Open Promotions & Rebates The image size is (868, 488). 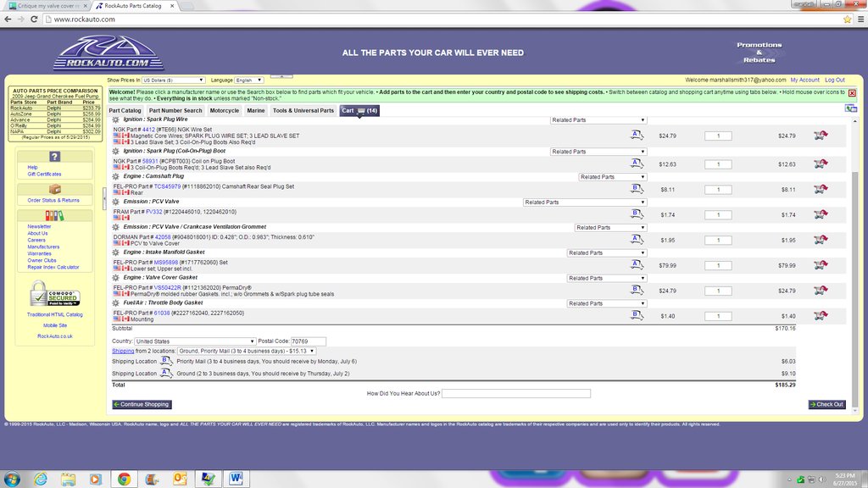[759, 53]
